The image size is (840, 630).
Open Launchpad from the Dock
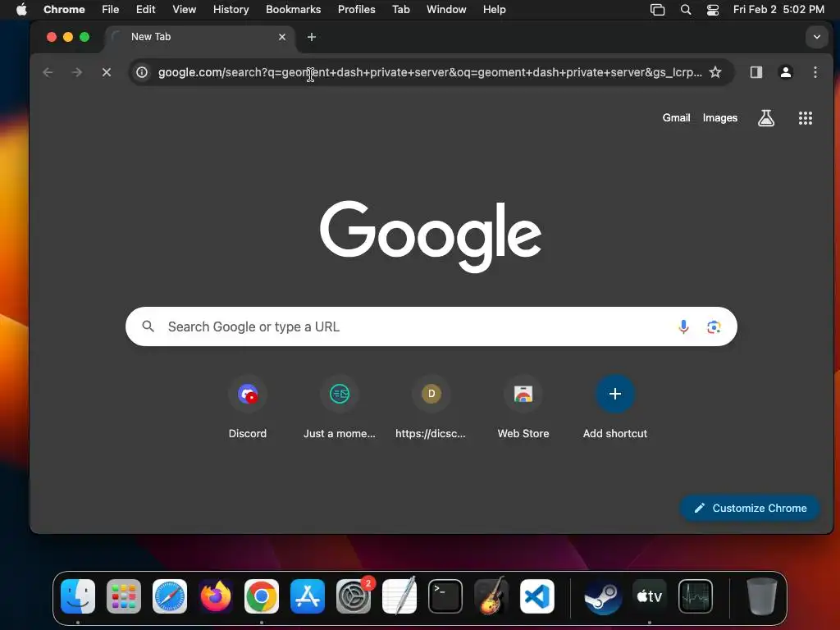click(x=124, y=596)
